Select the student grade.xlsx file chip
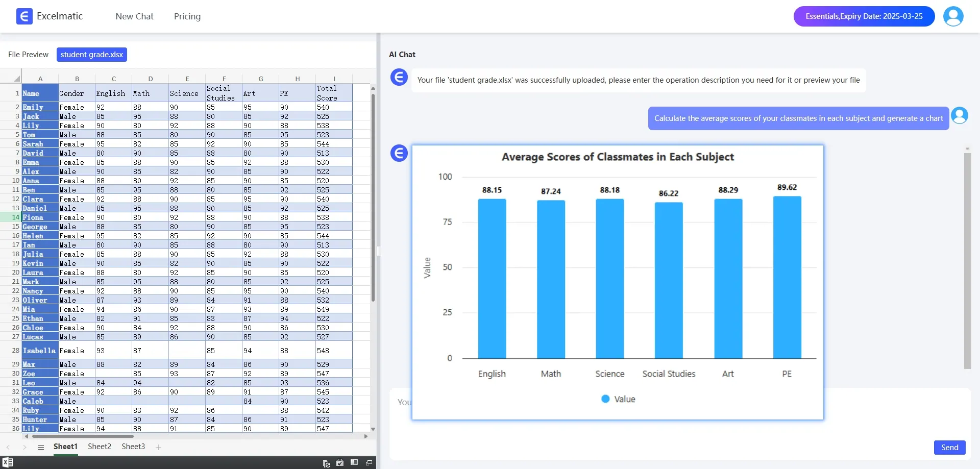The height and width of the screenshot is (469, 980). (x=92, y=55)
